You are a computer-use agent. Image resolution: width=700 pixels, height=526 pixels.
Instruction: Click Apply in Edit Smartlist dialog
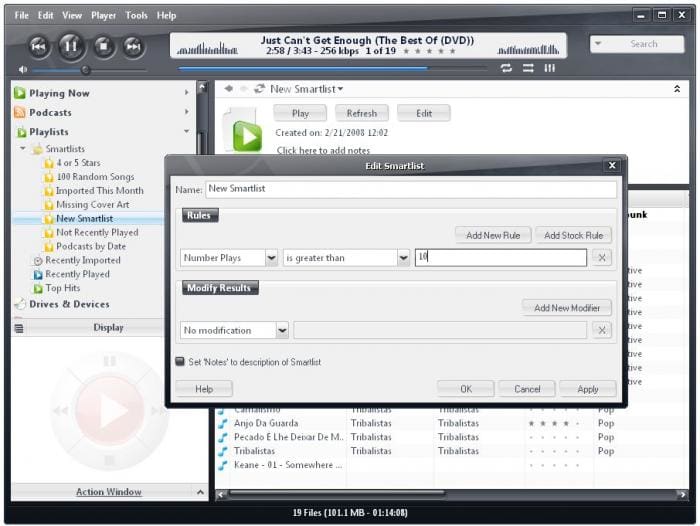(588, 389)
